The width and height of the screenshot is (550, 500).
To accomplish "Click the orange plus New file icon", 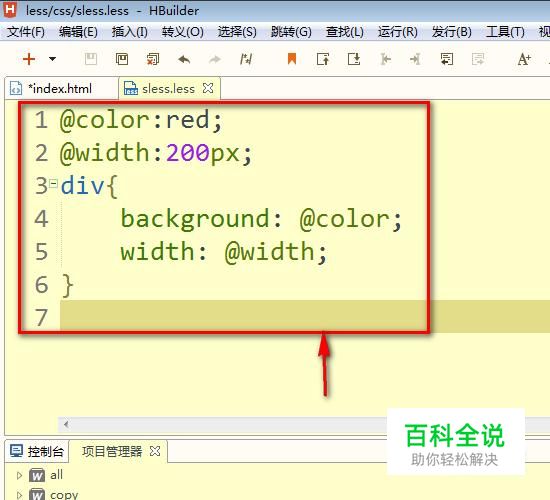I will (29, 59).
